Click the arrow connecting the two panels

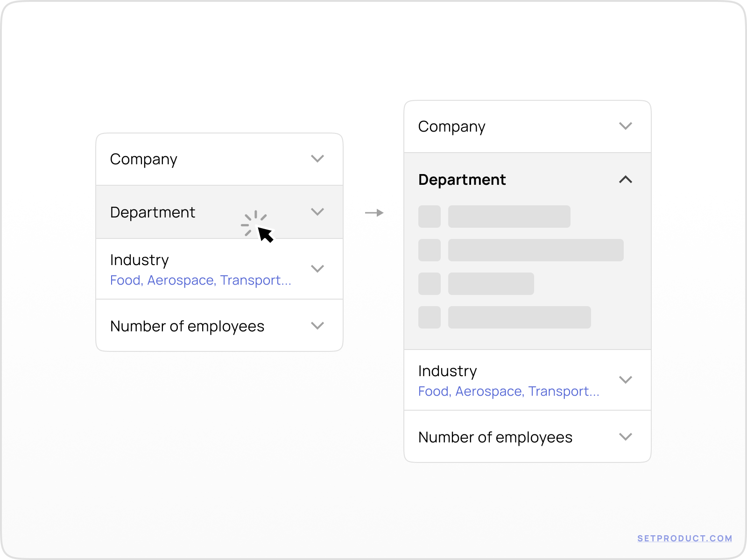pyautogui.click(x=374, y=212)
